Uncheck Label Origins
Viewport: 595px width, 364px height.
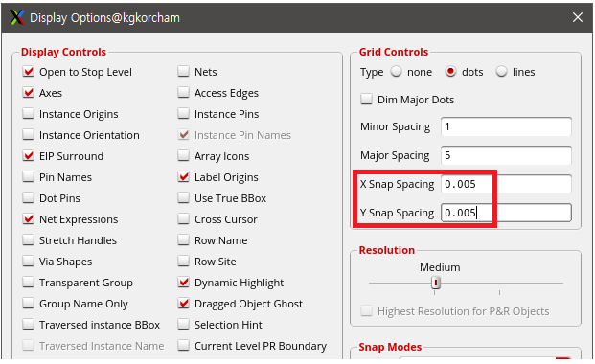(x=184, y=177)
